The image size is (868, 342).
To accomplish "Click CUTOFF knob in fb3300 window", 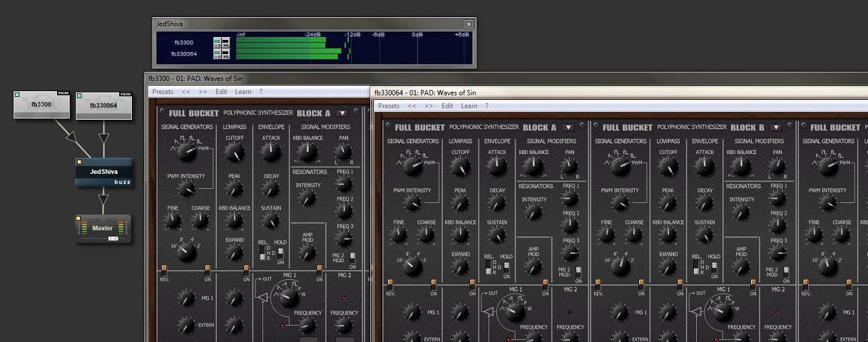I will coord(235,152).
